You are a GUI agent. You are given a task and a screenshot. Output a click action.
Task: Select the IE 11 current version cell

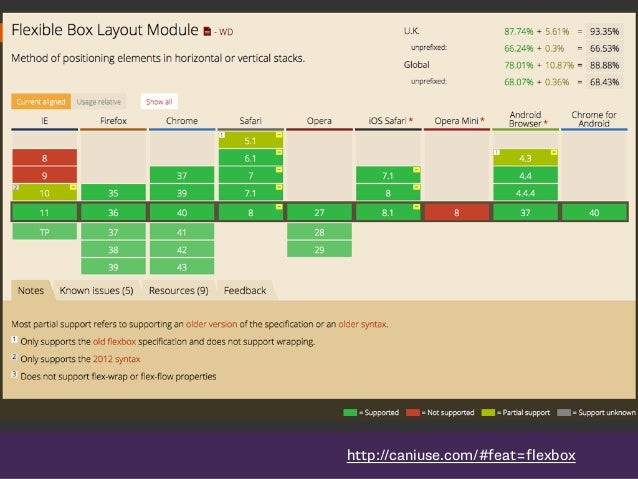[x=44, y=212]
